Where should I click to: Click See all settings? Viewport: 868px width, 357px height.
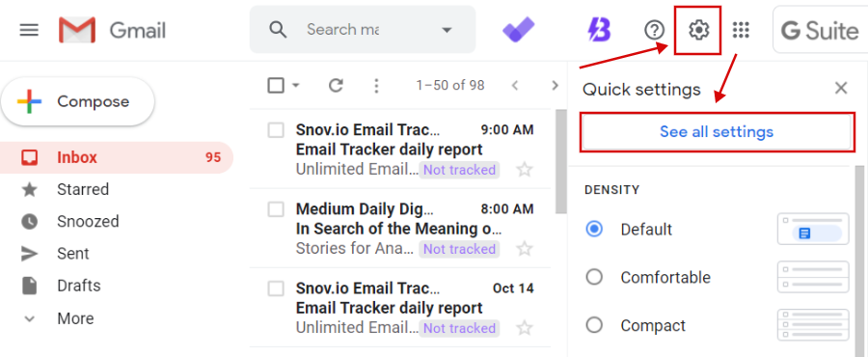click(x=717, y=132)
